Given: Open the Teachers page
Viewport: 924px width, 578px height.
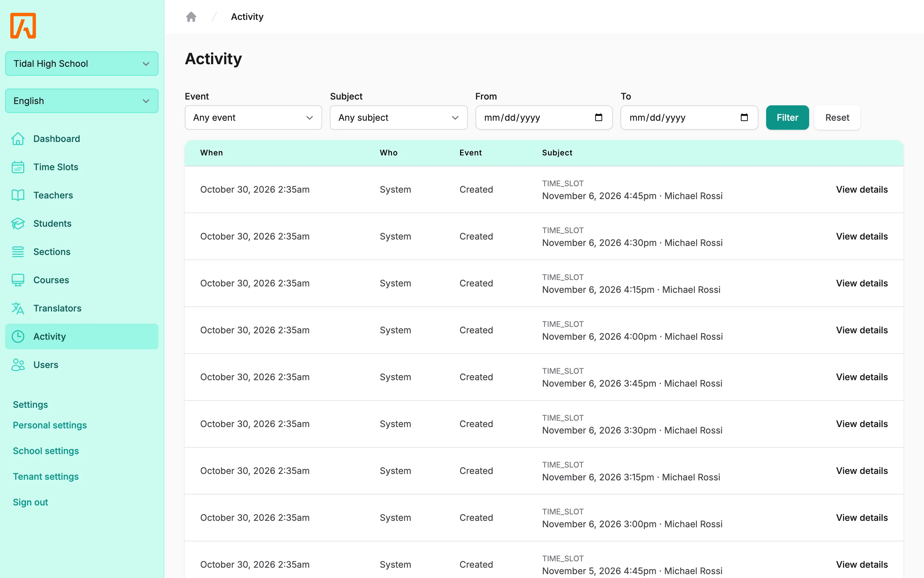Looking at the screenshot, I should [82, 195].
